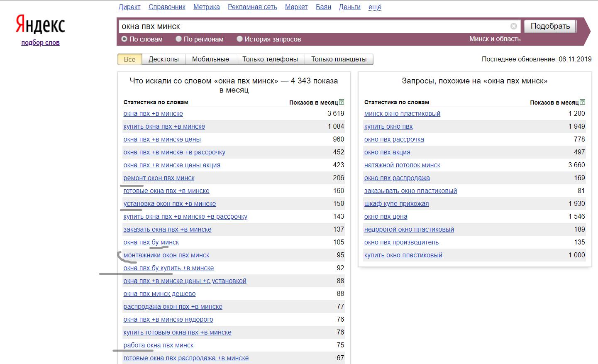Open the query готовые окна пвх +в минске

(x=166, y=191)
